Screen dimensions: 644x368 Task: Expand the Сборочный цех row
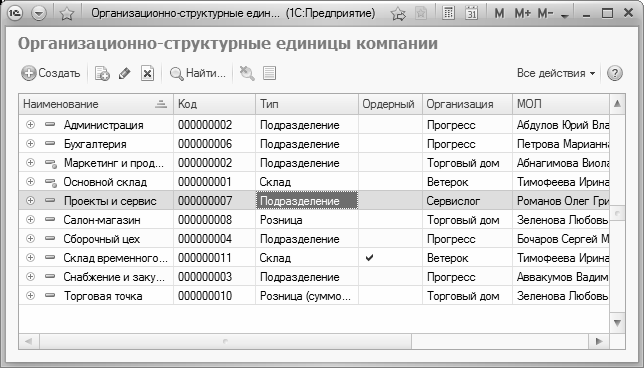pyautogui.click(x=30, y=238)
